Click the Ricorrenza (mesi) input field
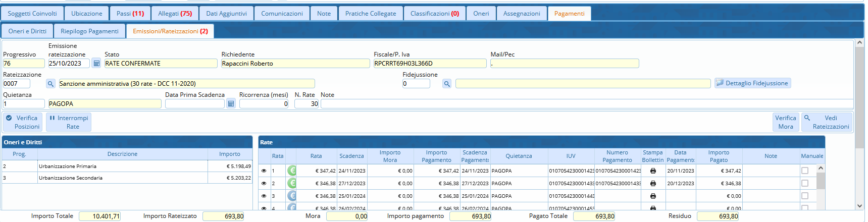The height and width of the screenshot is (222, 868). 264,104
